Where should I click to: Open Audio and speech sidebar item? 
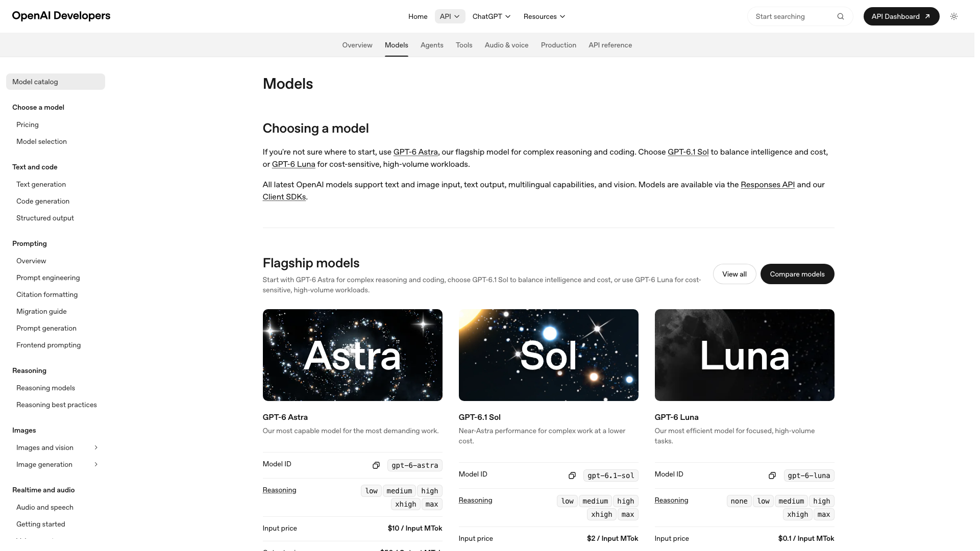point(45,507)
